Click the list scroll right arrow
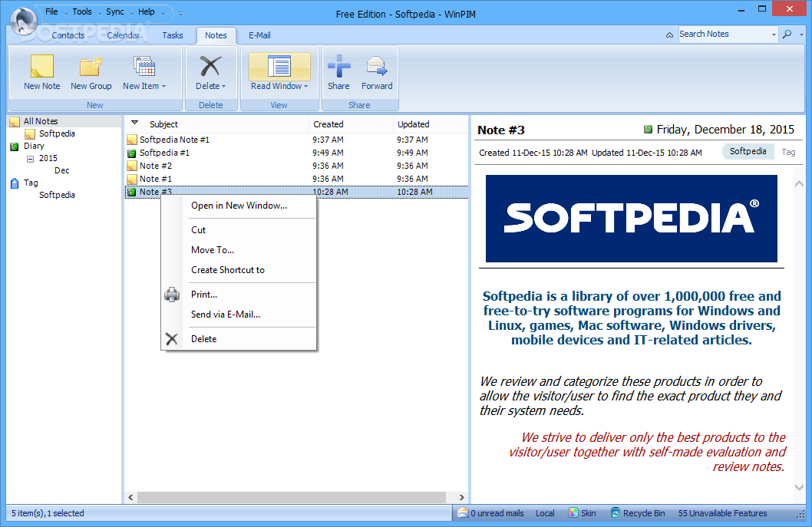This screenshot has height=527, width=812. click(x=461, y=497)
